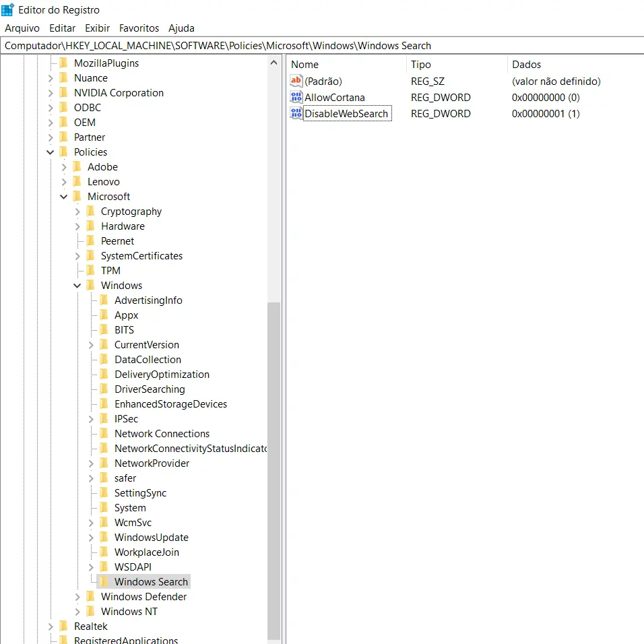Expand the WcmSvc key
The image size is (644, 644).
(91, 523)
